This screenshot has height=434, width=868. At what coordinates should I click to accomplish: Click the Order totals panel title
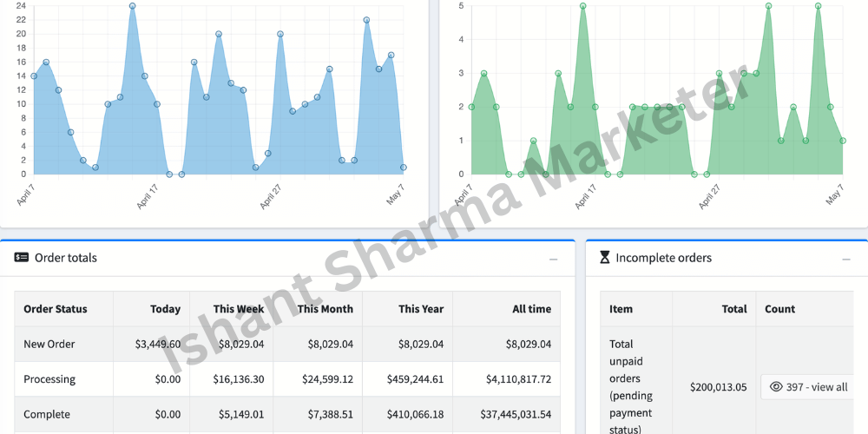coord(66,258)
